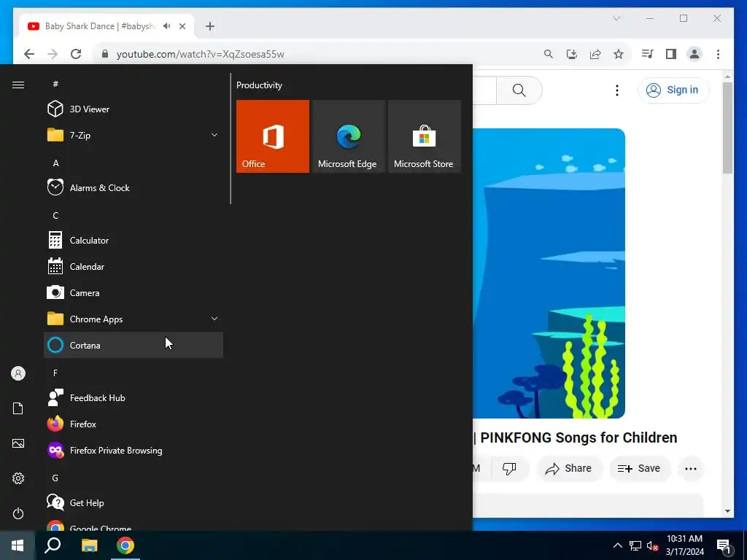The width and height of the screenshot is (747, 560).
Task: Launch the Camera app
Action: click(133, 293)
